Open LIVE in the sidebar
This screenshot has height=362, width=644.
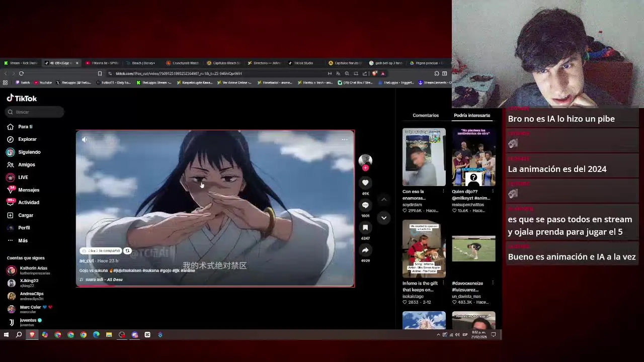[18, 177]
